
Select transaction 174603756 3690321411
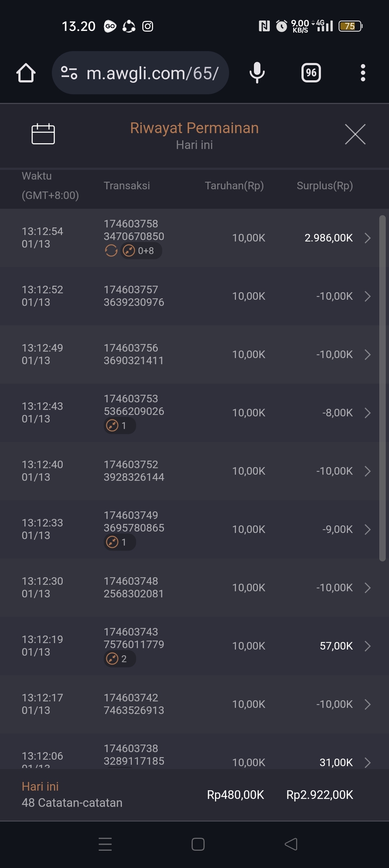coord(134,354)
